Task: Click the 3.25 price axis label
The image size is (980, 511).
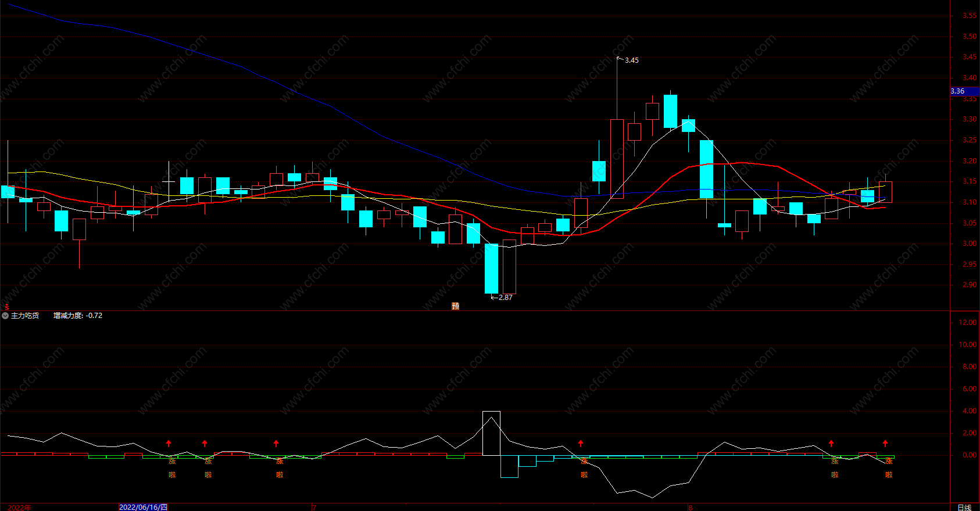Action: [x=970, y=140]
